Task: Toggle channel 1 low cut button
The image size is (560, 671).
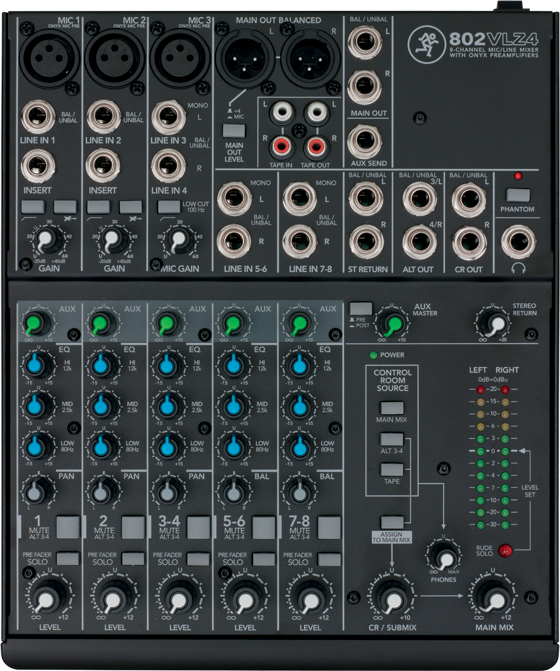Action: (33, 207)
